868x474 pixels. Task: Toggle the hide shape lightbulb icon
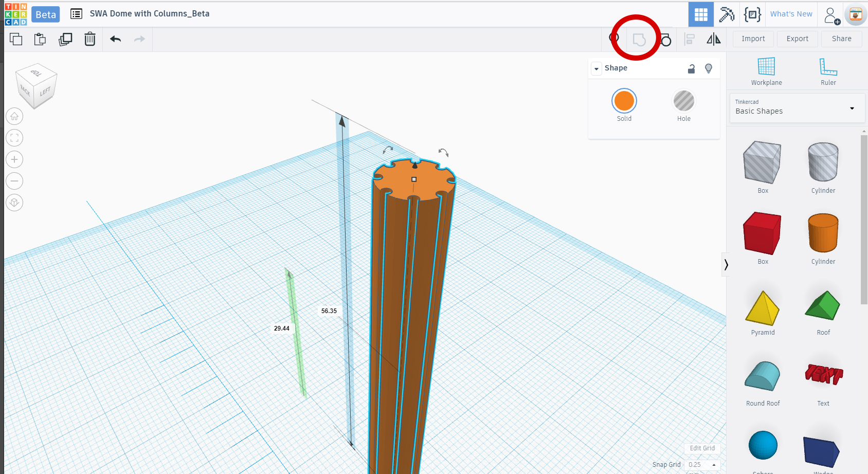click(709, 68)
